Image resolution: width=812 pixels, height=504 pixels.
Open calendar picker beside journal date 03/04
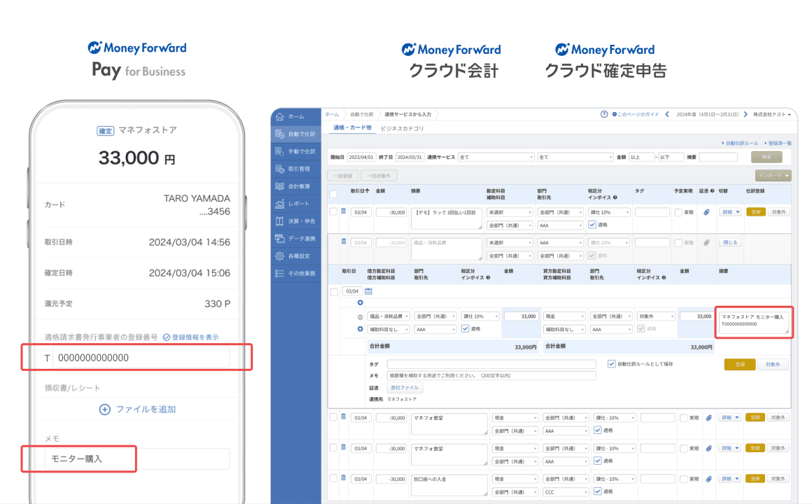pos(368,291)
